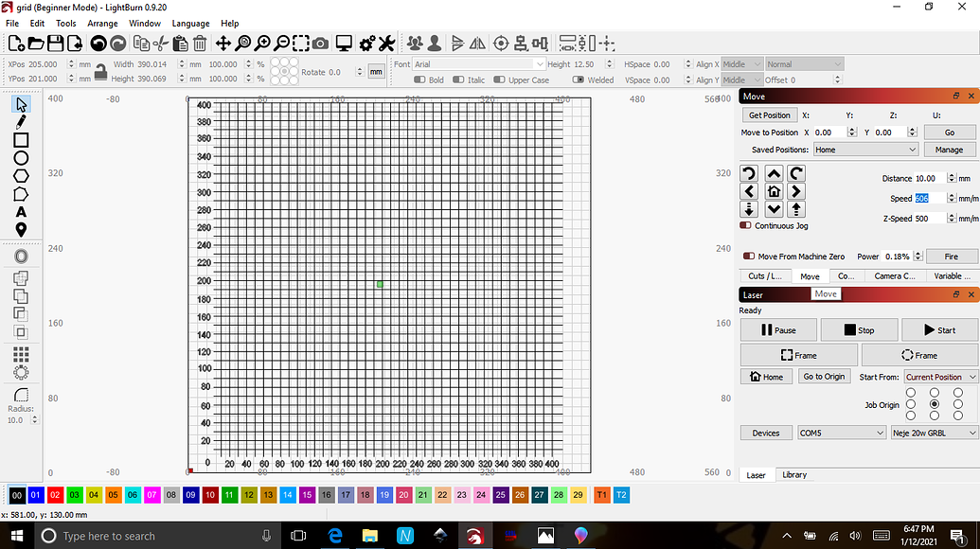The image size is (980, 549).
Task: Click the Undo toolbar icon
Action: pos(98,44)
